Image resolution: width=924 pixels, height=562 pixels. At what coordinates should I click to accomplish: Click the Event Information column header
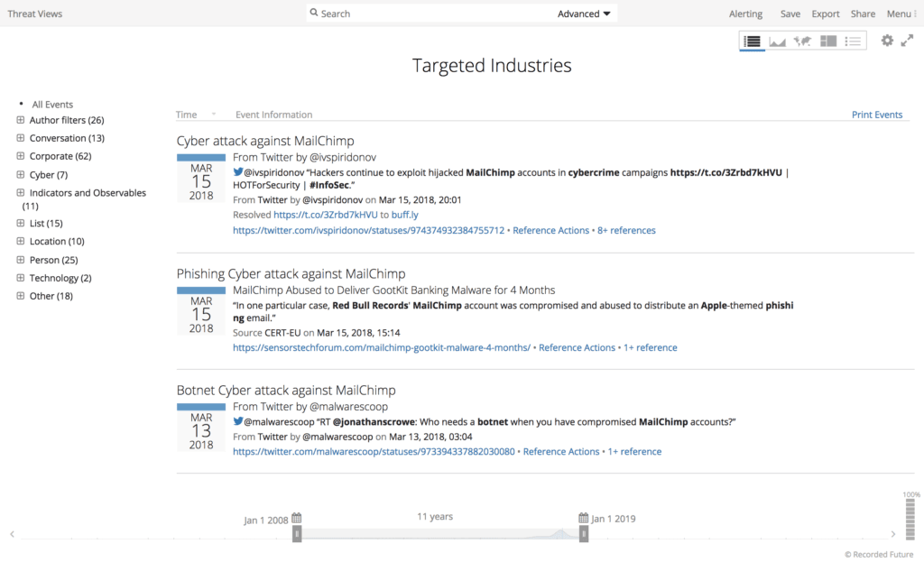274,115
